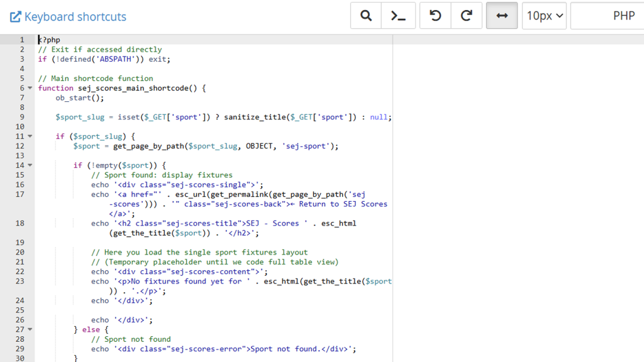The width and height of the screenshot is (644, 362).
Task: Open the Keyboard shortcuts link
Action: (75, 17)
